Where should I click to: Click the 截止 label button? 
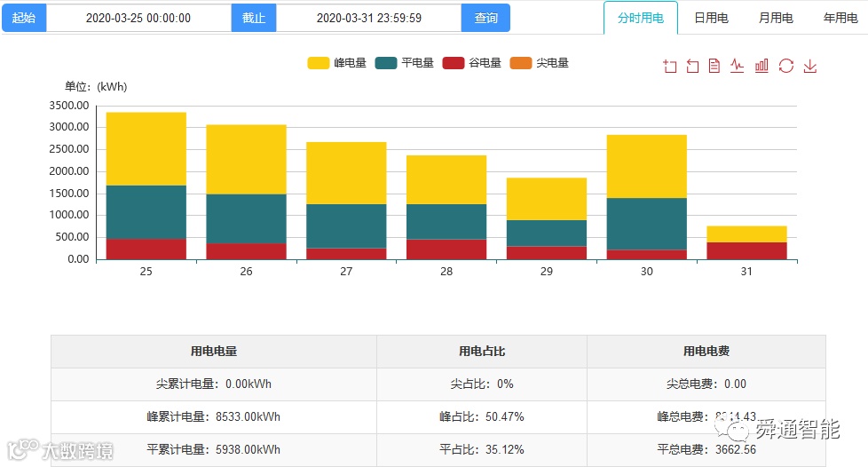(254, 18)
